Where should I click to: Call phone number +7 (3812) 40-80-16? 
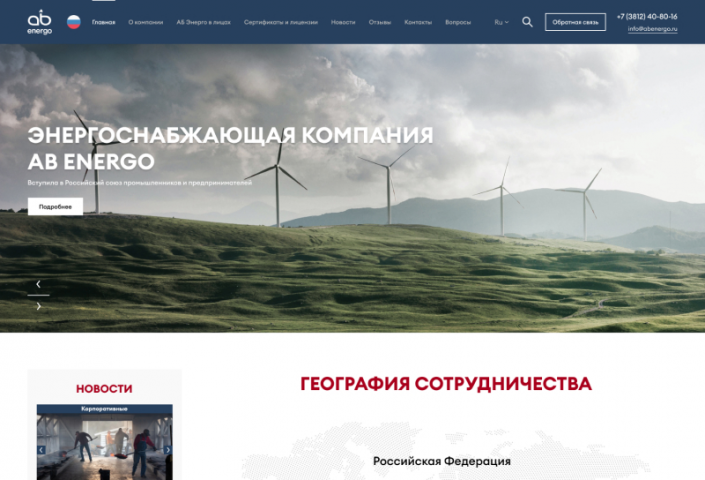[x=647, y=17]
